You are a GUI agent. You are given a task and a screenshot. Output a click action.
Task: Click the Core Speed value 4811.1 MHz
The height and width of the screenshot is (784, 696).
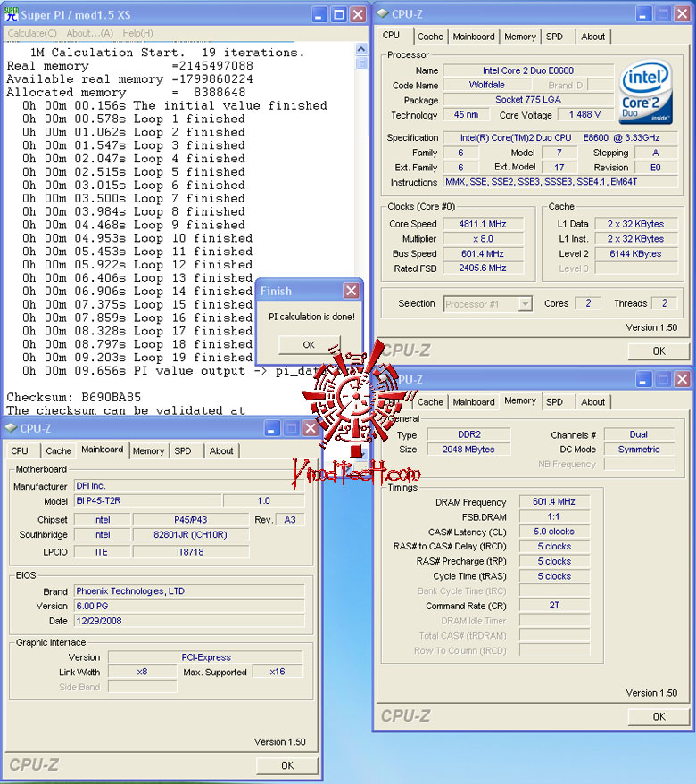pos(483,224)
